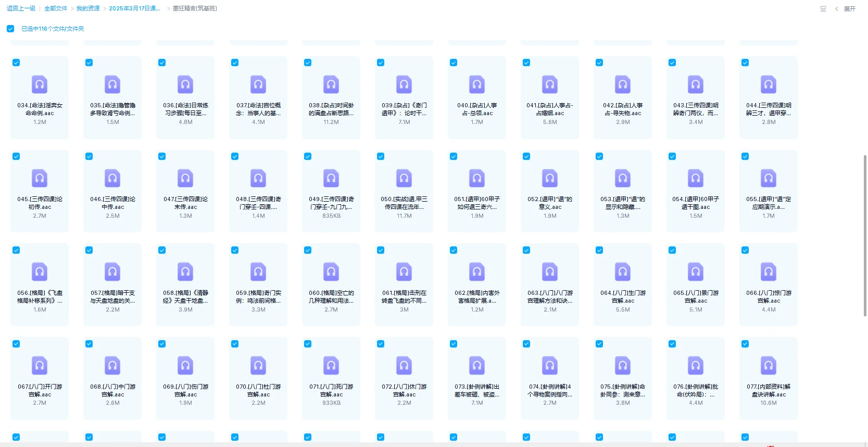Select file name 076.[卦例讲解]批命(伏吟局)
Screen dimensions: 868x447
click(696, 390)
